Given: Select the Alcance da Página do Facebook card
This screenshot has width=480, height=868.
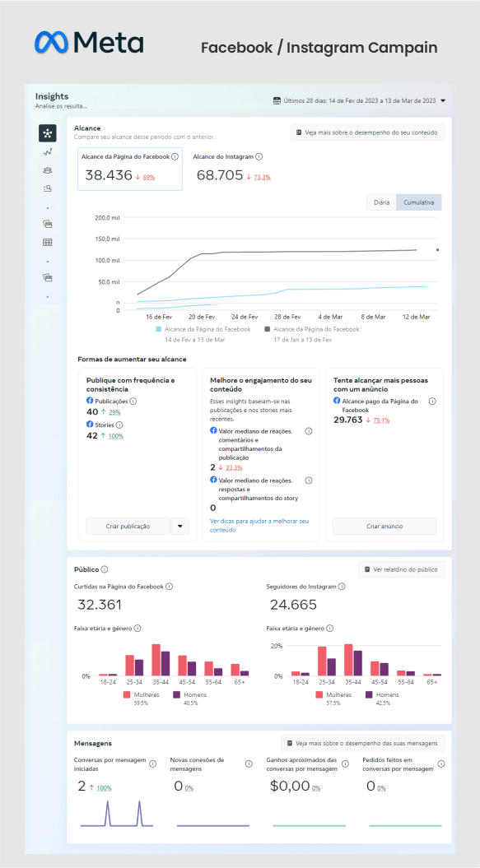Looking at the screenshot, I should [130, 169].
